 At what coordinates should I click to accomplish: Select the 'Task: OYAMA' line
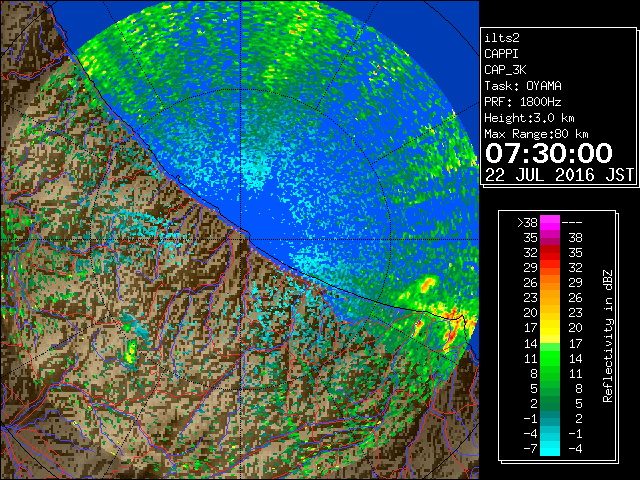(x=523, y=86)
